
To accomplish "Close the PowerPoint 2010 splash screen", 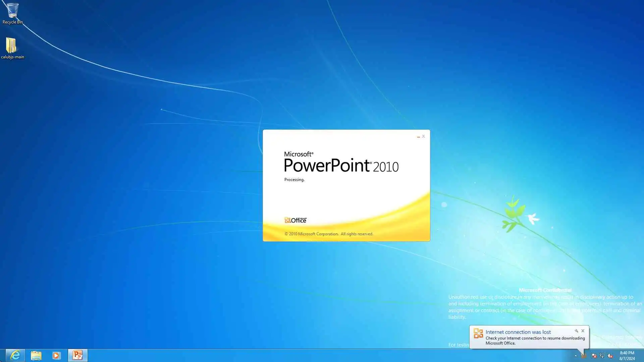I will click(423, 136).
